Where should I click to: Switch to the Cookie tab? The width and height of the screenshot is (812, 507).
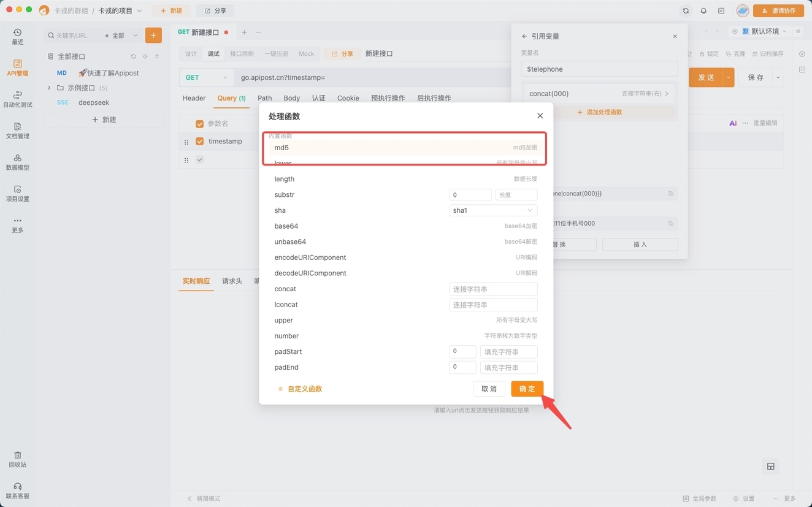(348, 98)
